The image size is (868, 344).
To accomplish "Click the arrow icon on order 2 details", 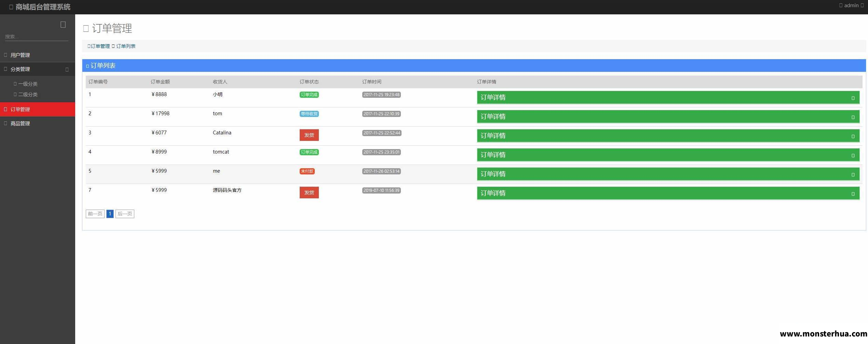I will [853, 117].
